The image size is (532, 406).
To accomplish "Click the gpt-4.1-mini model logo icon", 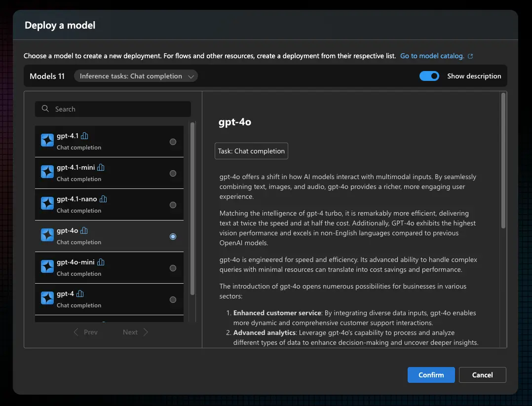I will tap(47, 172).
